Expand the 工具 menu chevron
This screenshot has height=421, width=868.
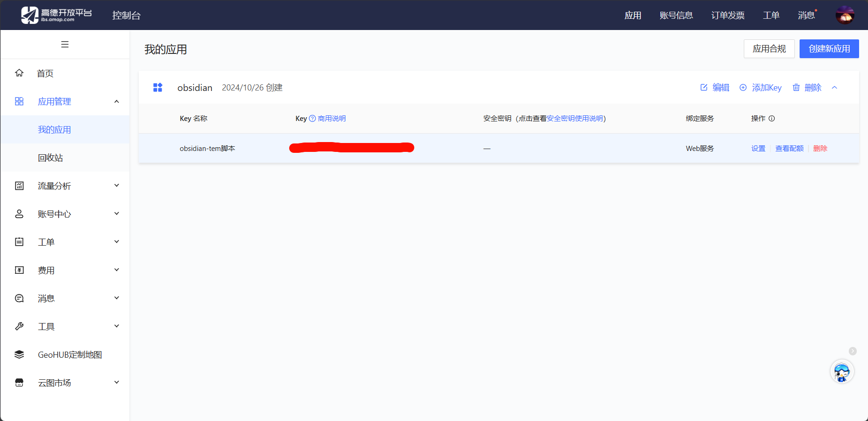click(x=117, y=326)
